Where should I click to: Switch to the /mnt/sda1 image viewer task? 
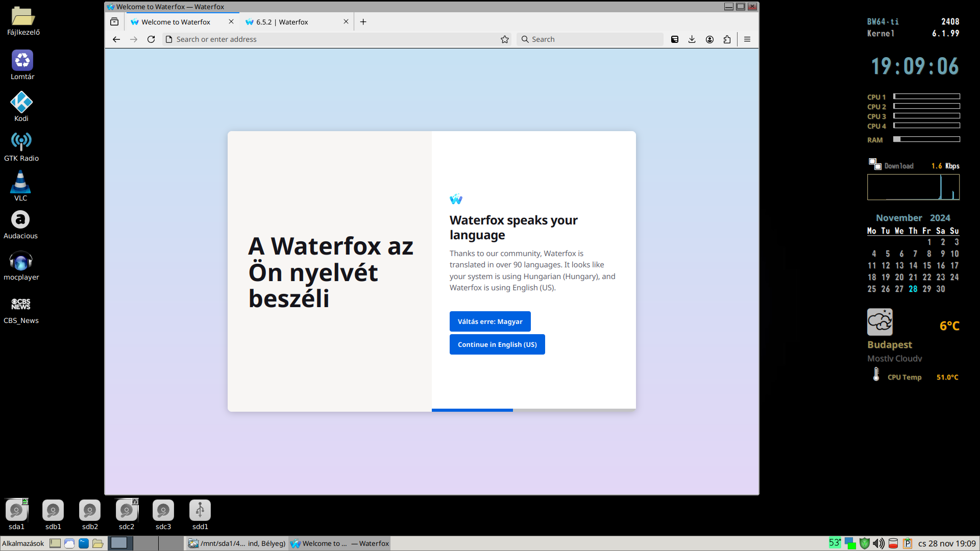click(237, 543)
